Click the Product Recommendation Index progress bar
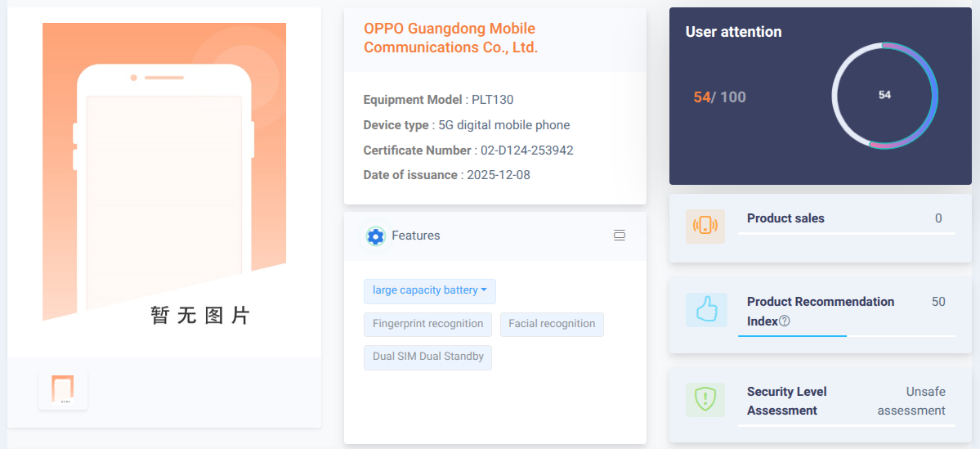Screen dimensions: 980x449 point(846,335)
